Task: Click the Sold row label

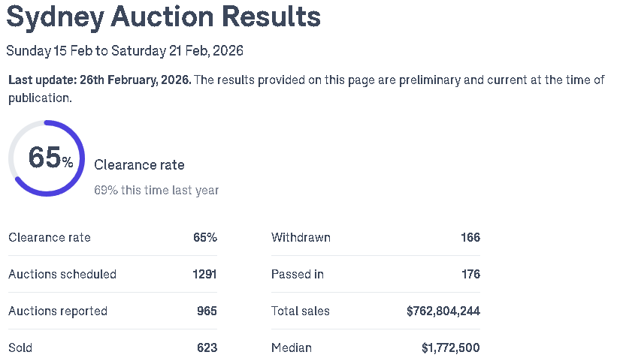Action: point(20,347)
